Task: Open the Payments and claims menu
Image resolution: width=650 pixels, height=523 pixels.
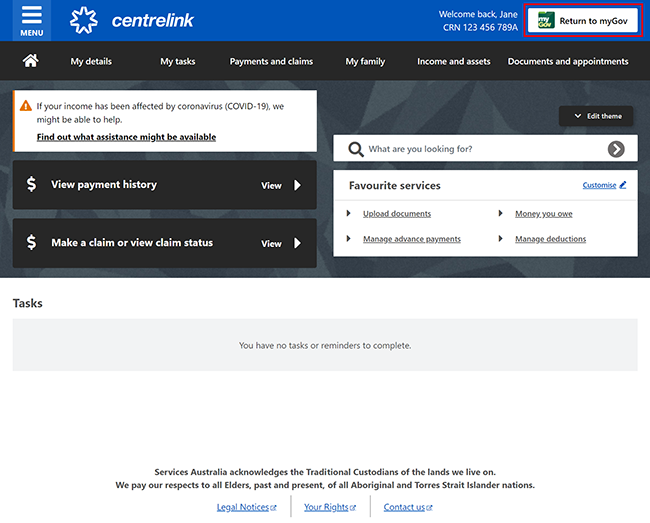Action: coord(271,61)
